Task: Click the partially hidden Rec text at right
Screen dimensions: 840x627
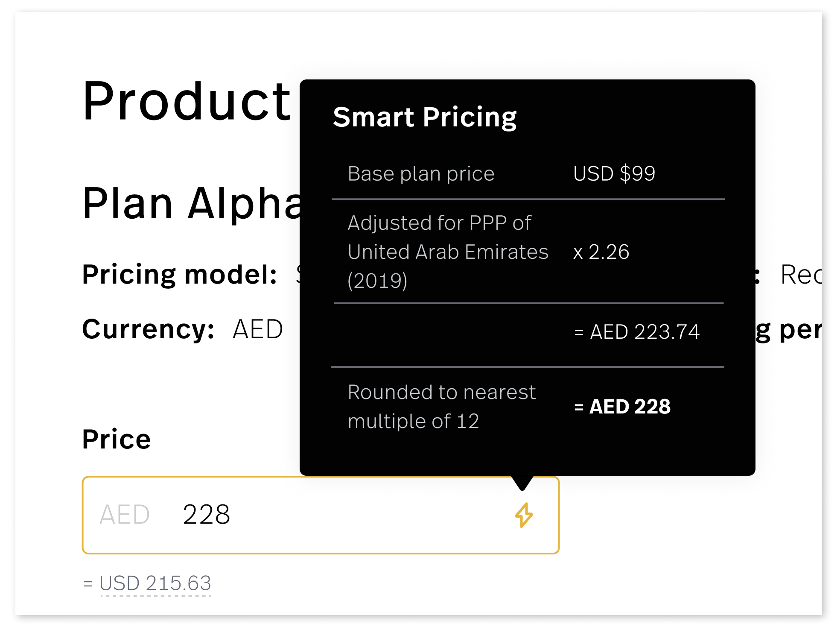Action: point(801,274)
